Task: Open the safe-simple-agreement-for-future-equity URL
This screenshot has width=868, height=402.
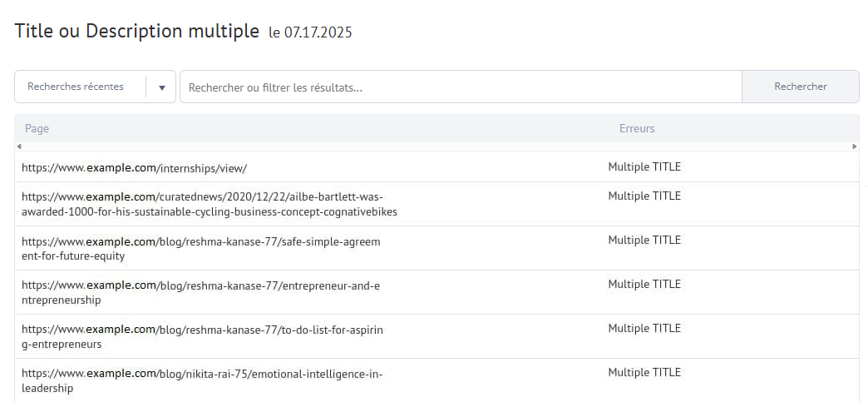Action: coord(201,248)
